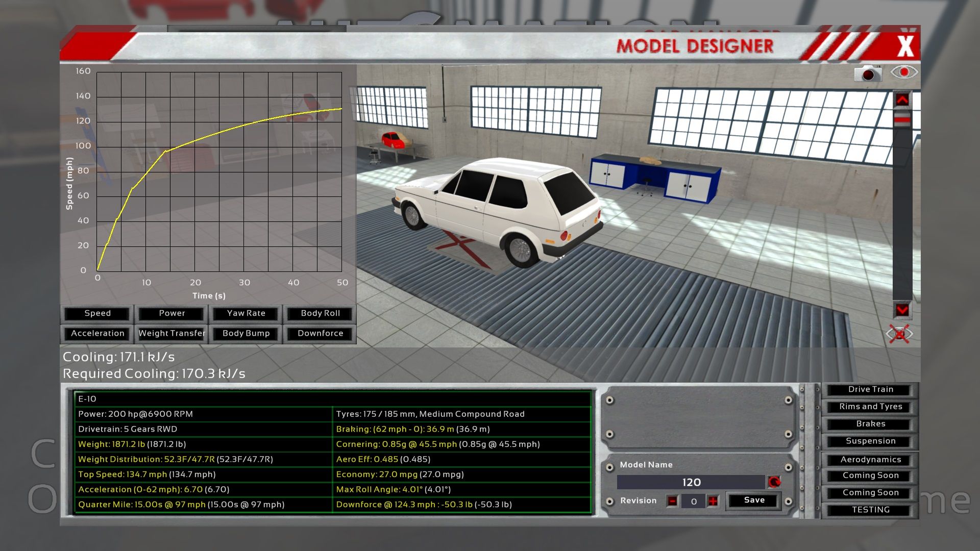Viewport: 980px width, 551px height.
Task: Display the Yaw Rate graph
Action: (246, 313)
